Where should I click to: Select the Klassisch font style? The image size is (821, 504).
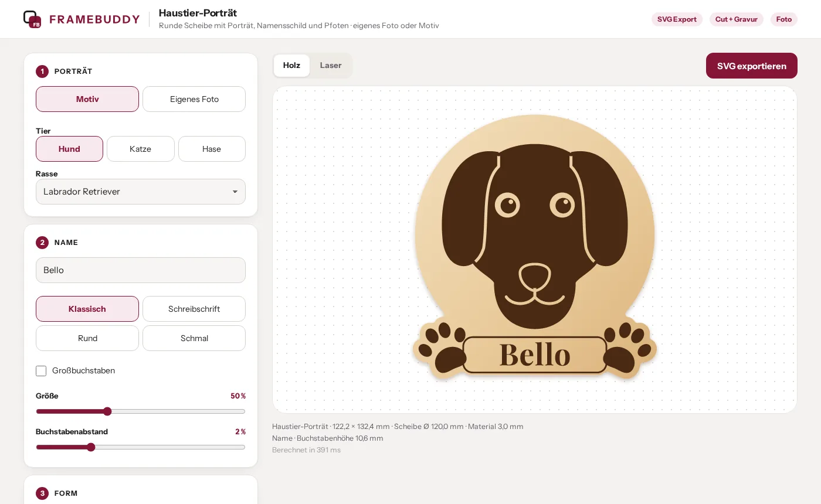point(87,309)
